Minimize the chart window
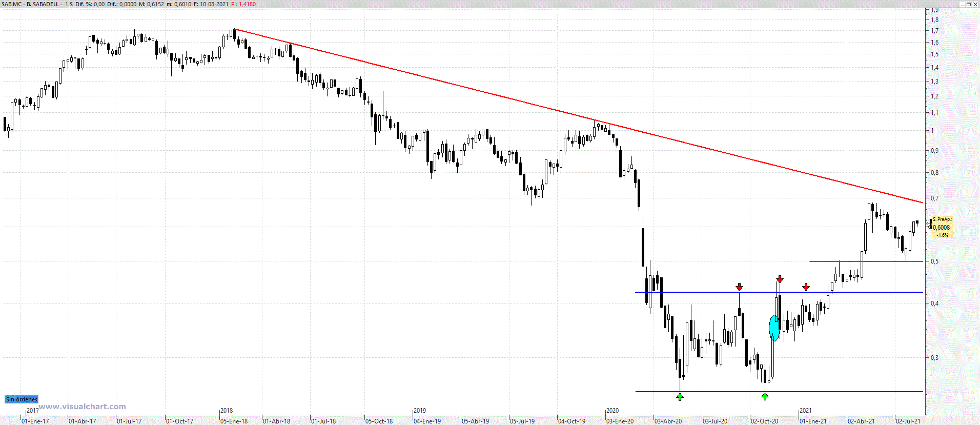The height and width of the screenshot is (425, 980). pyautogui.click(x=962, y=4)
